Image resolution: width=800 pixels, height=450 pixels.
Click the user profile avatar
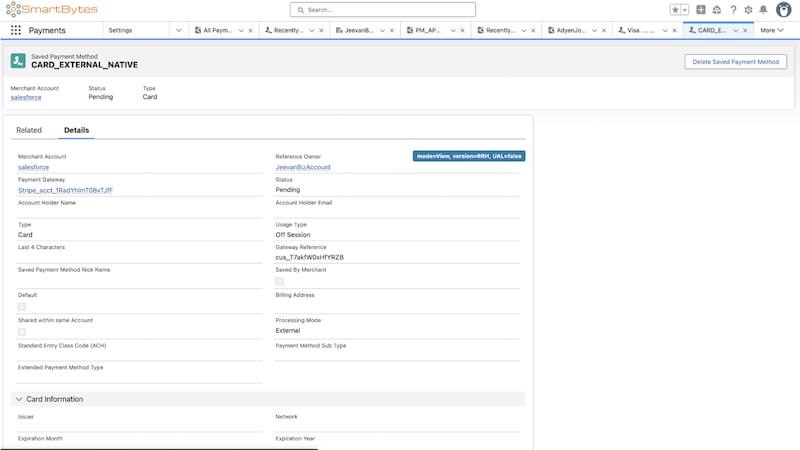coord(782,10)
